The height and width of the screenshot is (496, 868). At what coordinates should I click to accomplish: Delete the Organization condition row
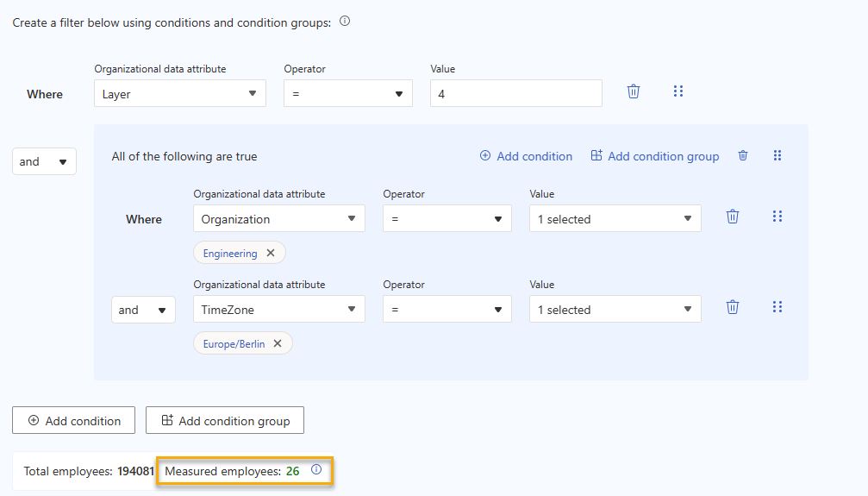[733, 217]
